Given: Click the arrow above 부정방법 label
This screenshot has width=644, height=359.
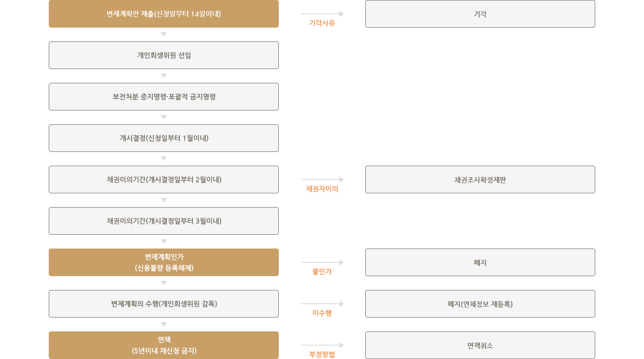Looking at the screenshot, I should 322,345.
